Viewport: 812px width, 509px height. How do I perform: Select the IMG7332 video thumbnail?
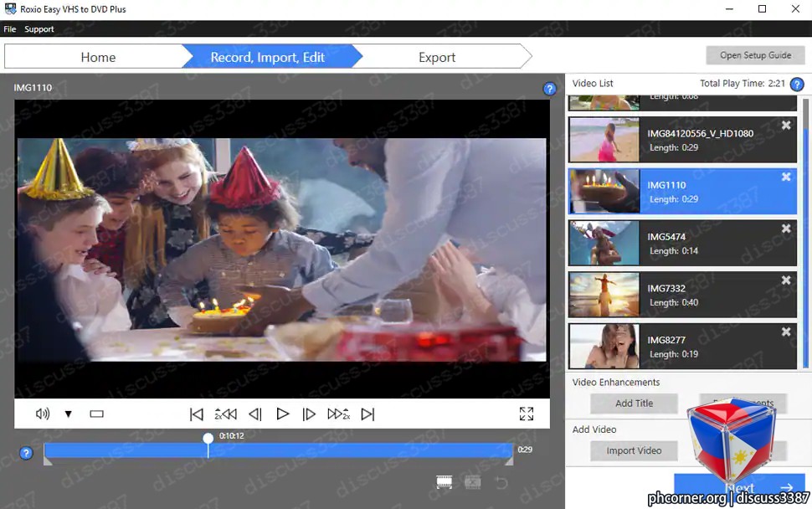604,295
